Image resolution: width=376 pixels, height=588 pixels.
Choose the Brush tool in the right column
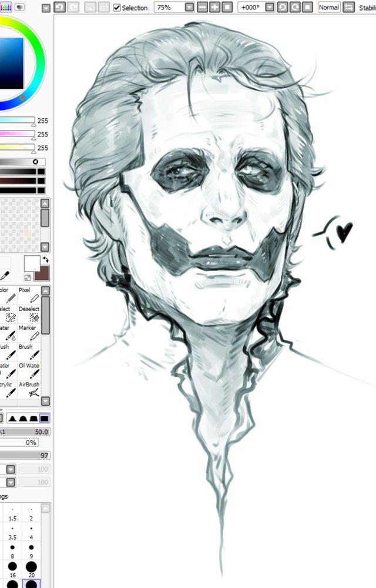pyautogui.click(x=29, y=352)
